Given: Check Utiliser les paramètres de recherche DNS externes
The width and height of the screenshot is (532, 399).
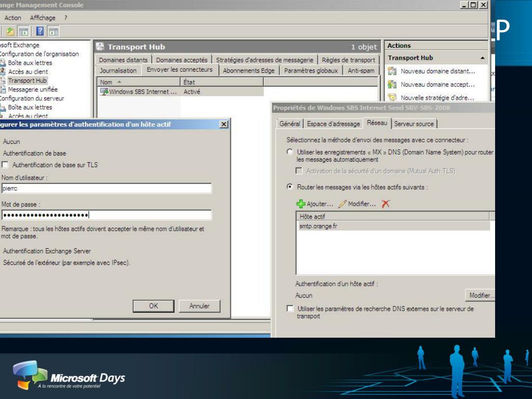Looking at the screenshot, I should [290, 309].
